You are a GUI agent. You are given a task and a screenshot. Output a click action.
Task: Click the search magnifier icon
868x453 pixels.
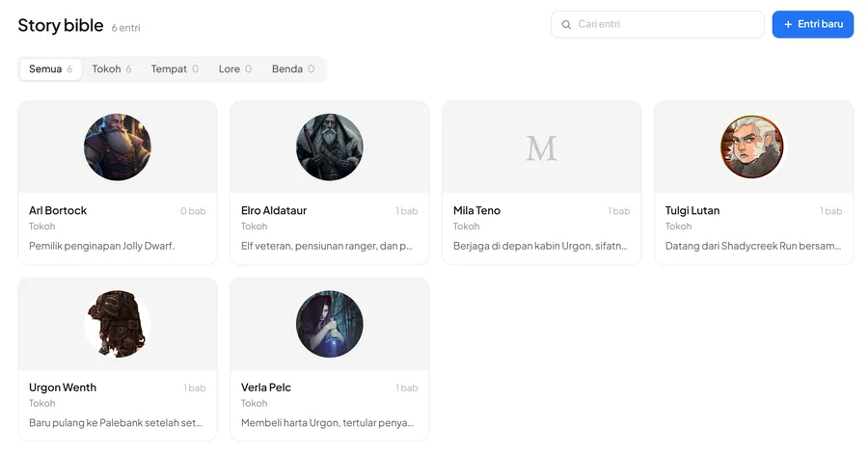pos(566,24)
